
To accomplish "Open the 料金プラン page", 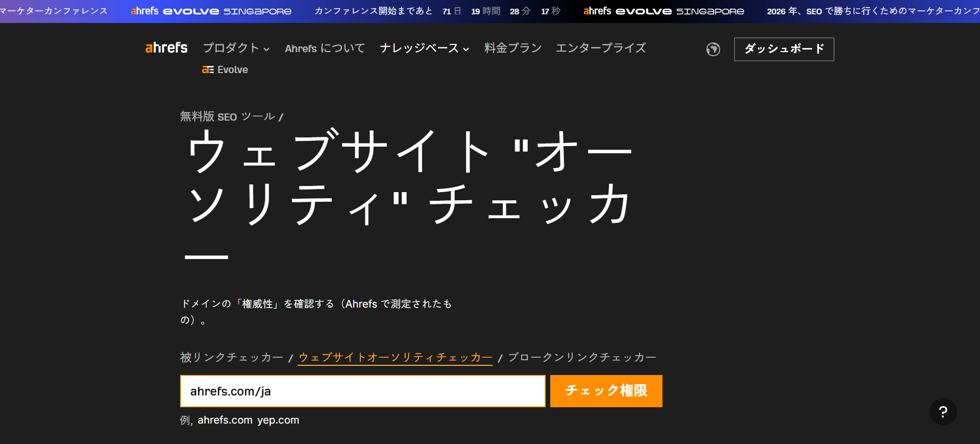I will pyautogui.click(x=513, y=48).
